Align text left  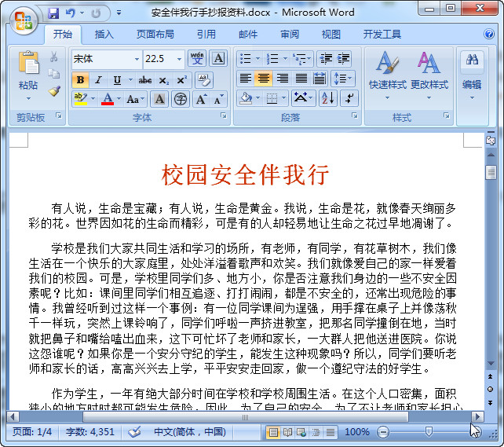(x=246, y=78)
